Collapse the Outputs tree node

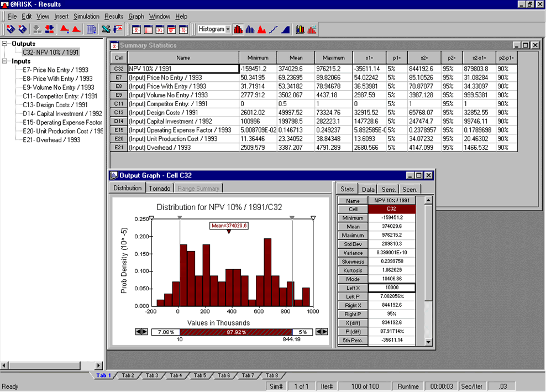point(5,44)
